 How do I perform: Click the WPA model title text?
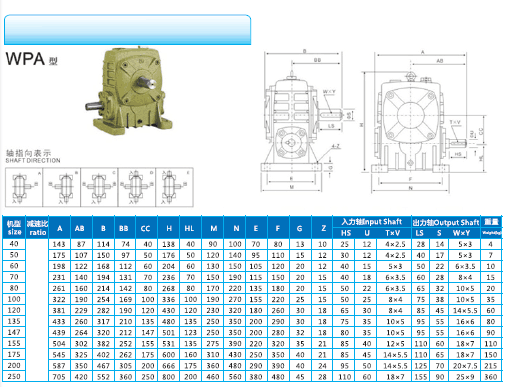click(x=32, y=59)
